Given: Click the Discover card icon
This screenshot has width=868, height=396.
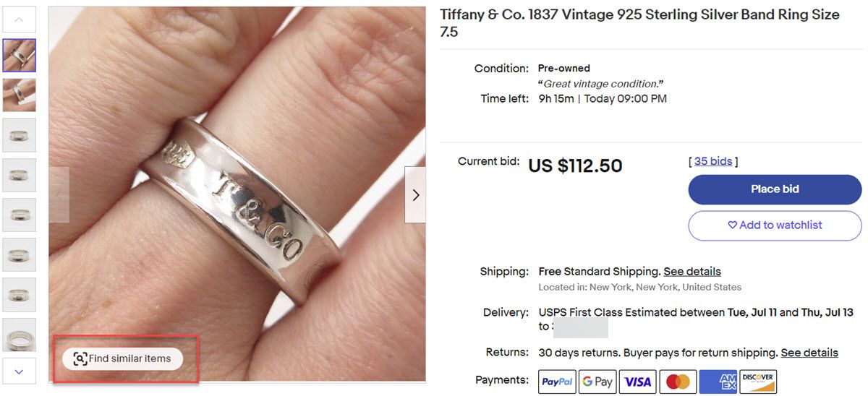Looking at the screenshot, I should click(x=758, y=382).
